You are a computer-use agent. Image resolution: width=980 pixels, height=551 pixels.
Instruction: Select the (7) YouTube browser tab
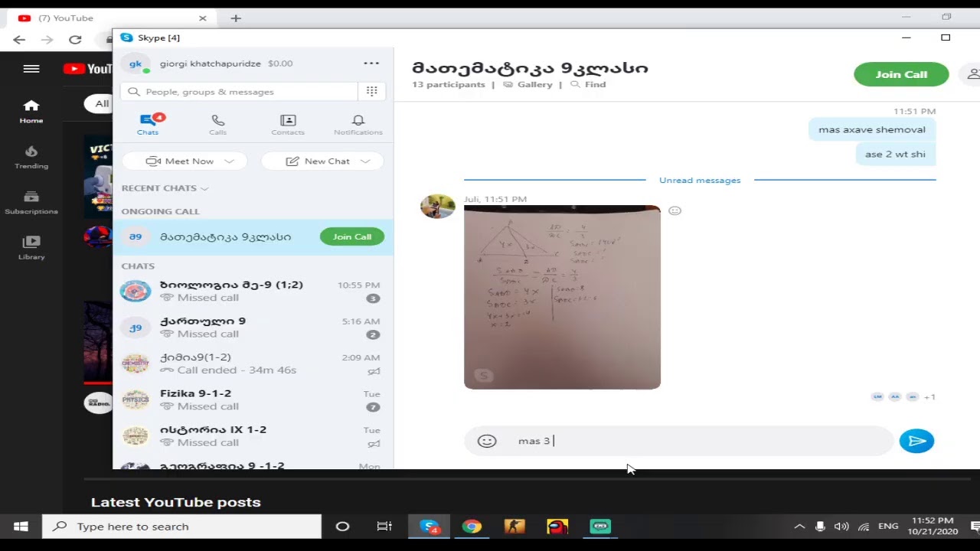click(x=113, y=18)
